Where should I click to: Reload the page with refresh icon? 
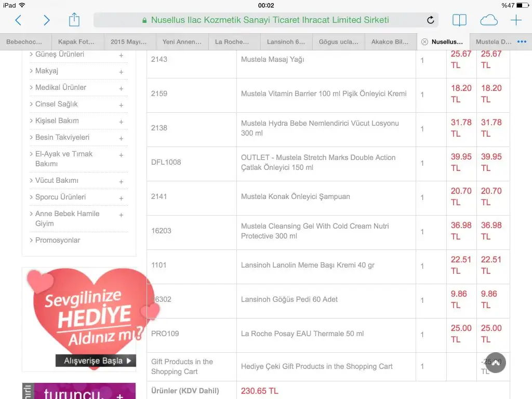[x=430, y=20]
